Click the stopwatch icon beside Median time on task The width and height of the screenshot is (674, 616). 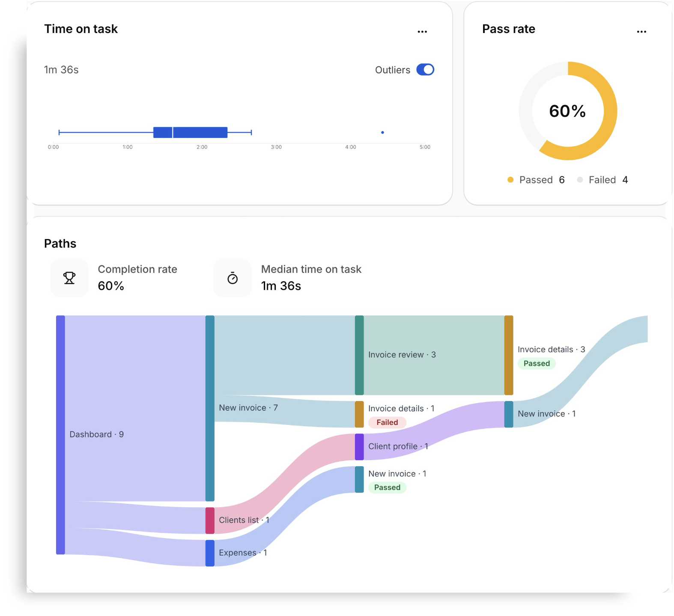click(233, 278)
